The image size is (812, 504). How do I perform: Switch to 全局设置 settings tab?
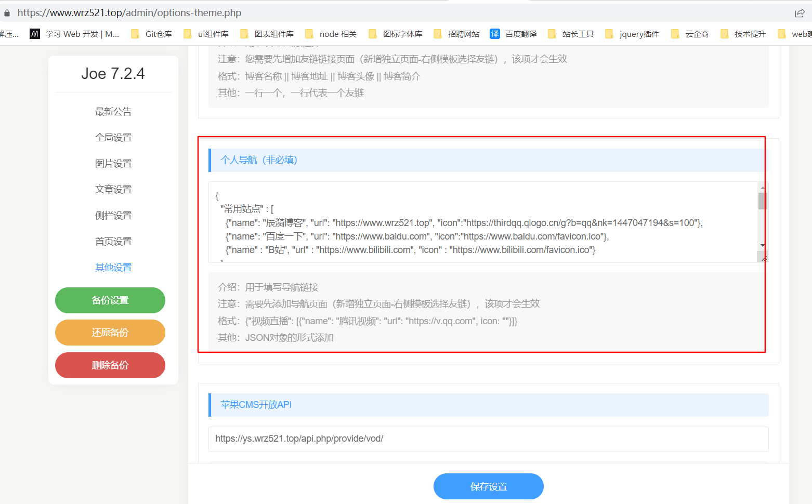click(113, 138)
